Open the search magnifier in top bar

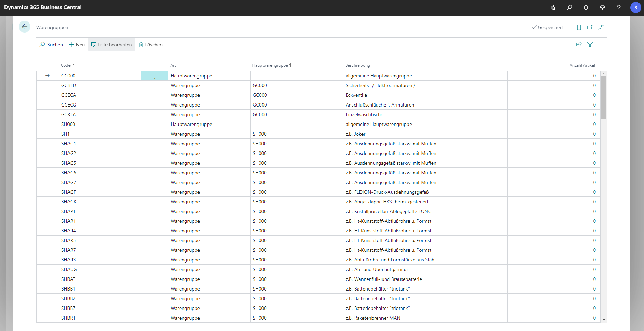[x=569, y=8]
